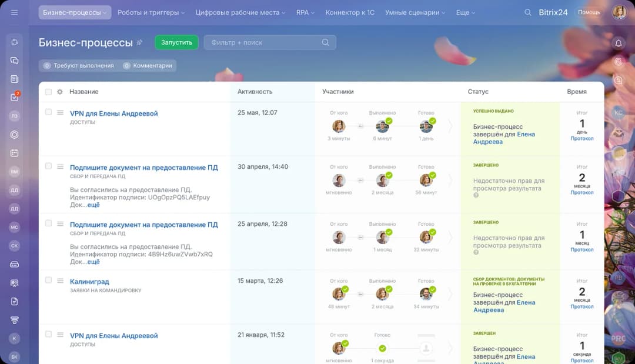This screenshot has height=364, width=635.
Task: Open the Коннектор к 1С menu item
Action: (349, 12)
